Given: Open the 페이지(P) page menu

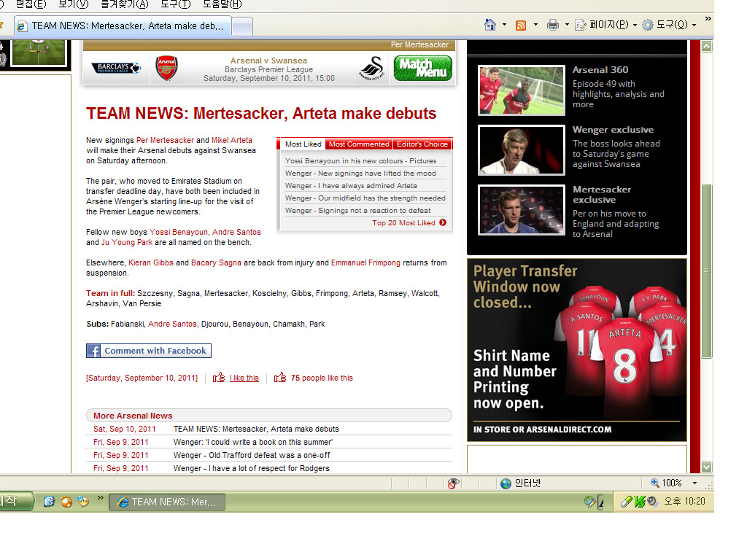Looking at the screenshot, I should [606, 25].
